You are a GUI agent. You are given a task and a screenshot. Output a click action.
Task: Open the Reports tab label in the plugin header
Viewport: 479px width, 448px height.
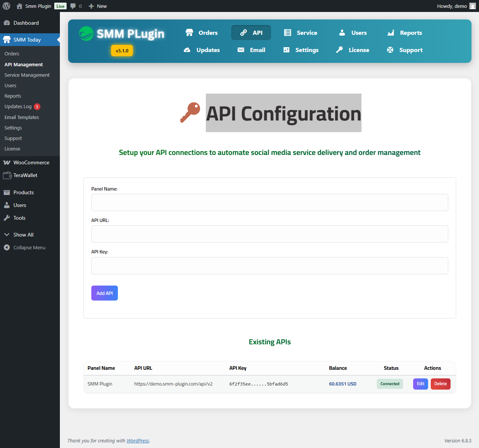pos(411,33)
